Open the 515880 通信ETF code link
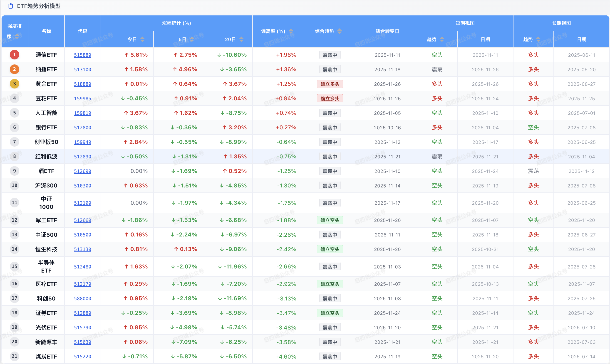This screenshot has height=364, width=610. tap(82, 55)
